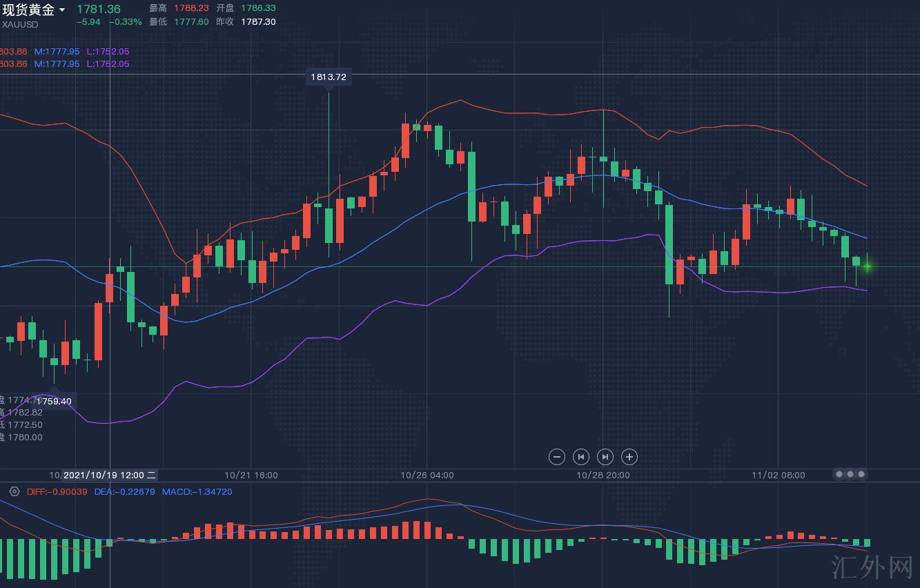Click the 10/26 04:00 time axis label
This screenshot has height=588, width=920.
coord(427,476)
